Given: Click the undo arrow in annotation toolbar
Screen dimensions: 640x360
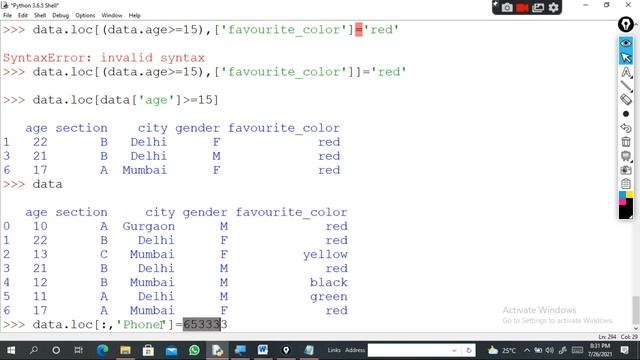Looking at the screenshot, I should [x=626, y=128].
